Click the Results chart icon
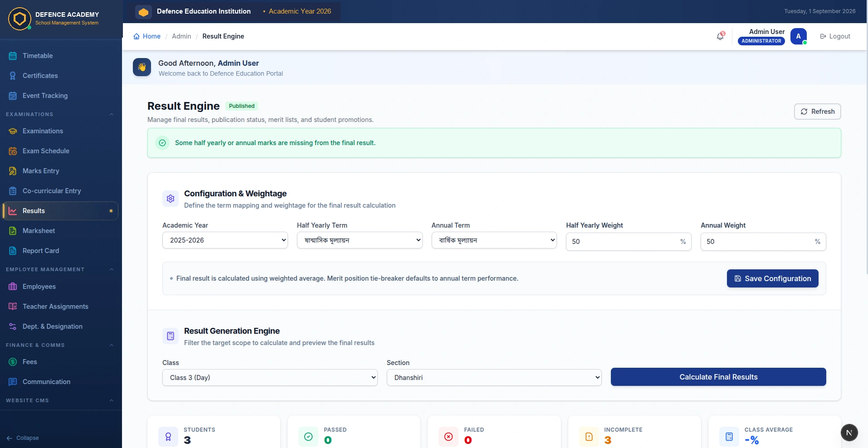868x448 pixels. click(13, 211)
